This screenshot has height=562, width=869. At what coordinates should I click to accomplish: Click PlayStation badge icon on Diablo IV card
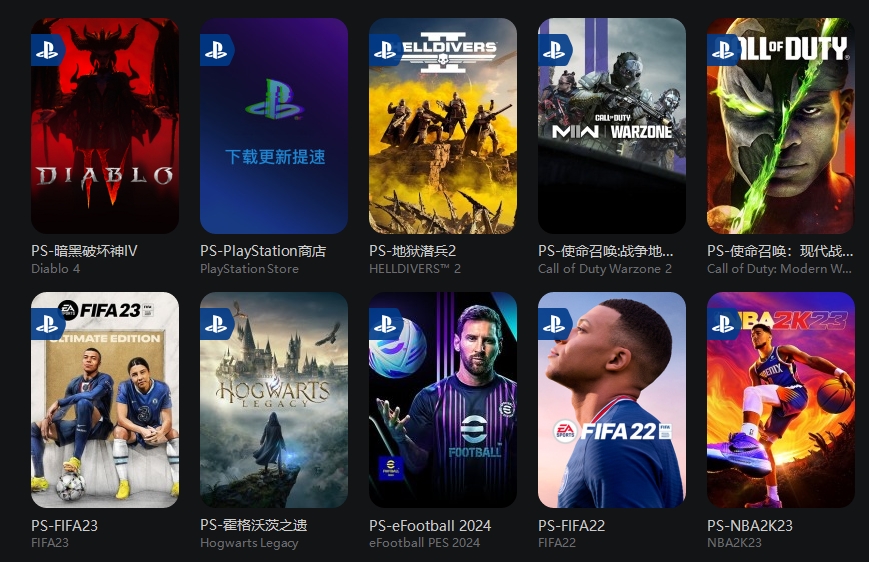48,50
